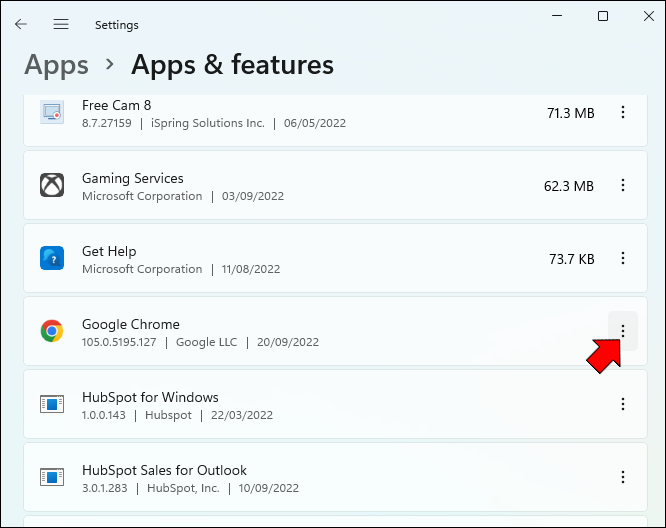Click the Get Help app icon
The image size is (666, 528).
pyautogui.click(x=52, y=259)
